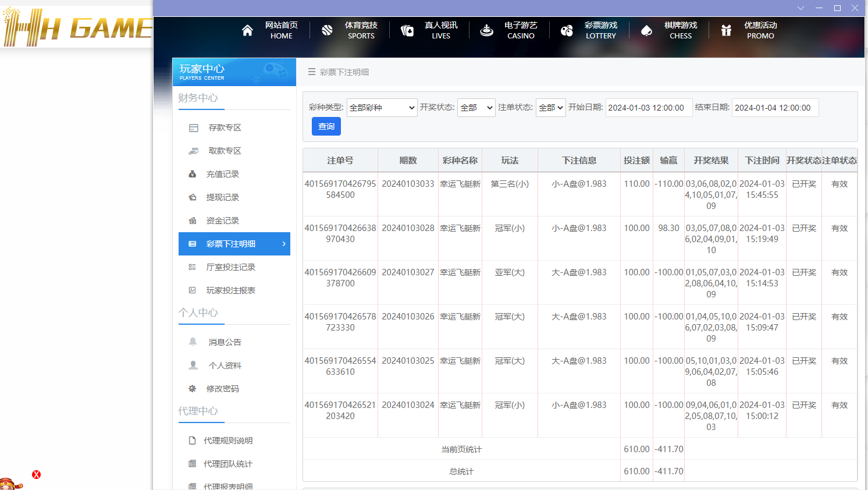Click the hamburger icon beside 彩票下注明细

coord(312,72)
